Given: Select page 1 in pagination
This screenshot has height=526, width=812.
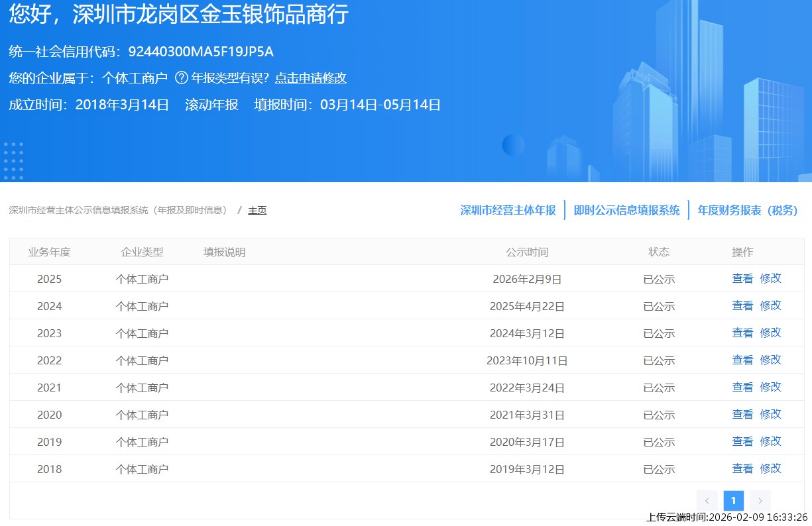Looking at the screenshot, I should (733, 501).
